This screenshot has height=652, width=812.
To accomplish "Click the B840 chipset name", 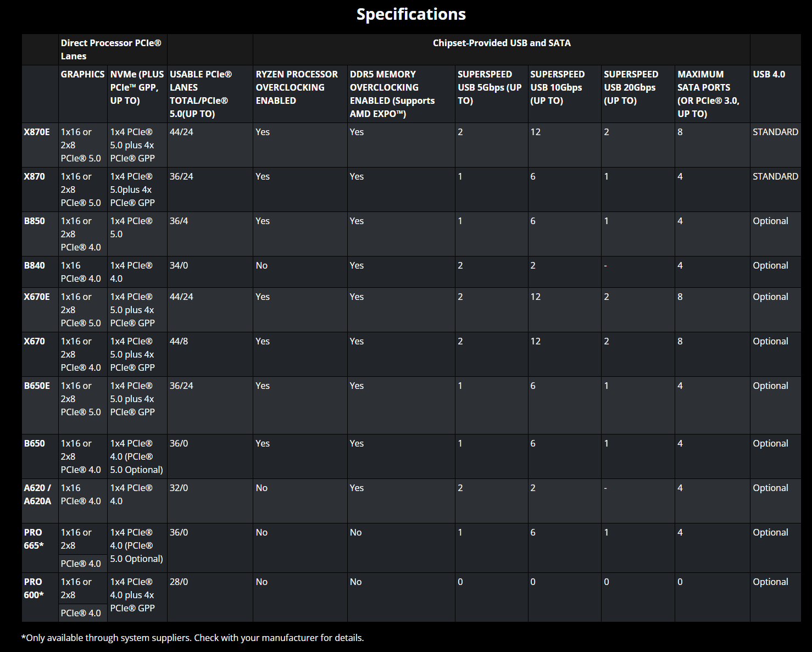I will (x=35, y=265).
